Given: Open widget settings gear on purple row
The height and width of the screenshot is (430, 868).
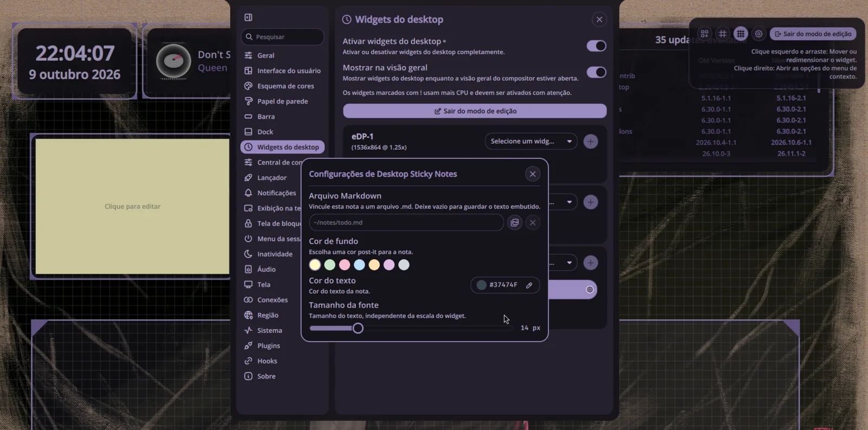Looking at the screenshot, I should coord(590,290).
